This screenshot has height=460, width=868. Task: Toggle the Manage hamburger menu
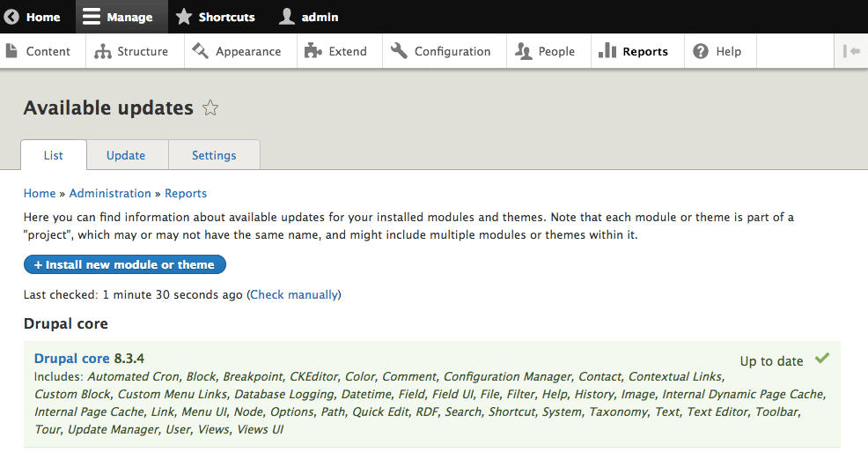[x=92, y=17]
